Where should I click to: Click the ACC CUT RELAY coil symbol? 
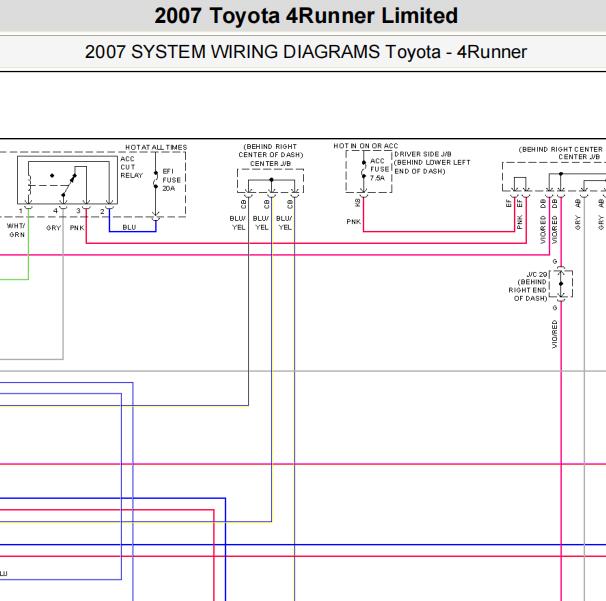click(29, 186)
